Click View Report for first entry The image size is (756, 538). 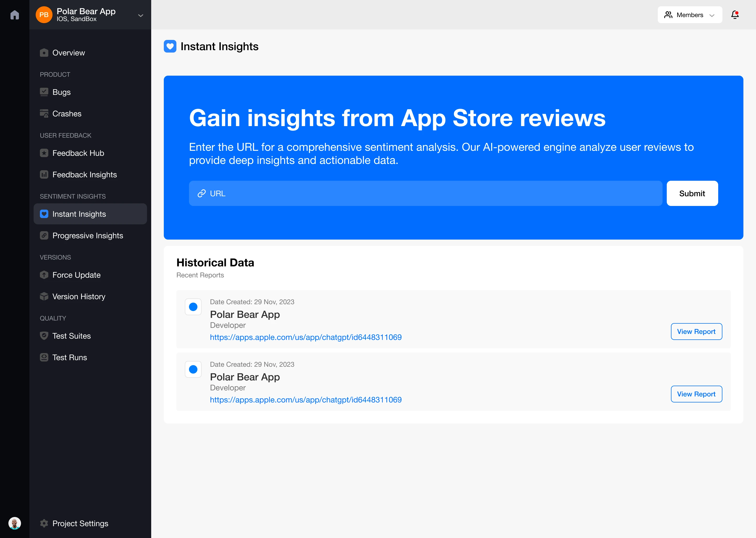[696, 331]
